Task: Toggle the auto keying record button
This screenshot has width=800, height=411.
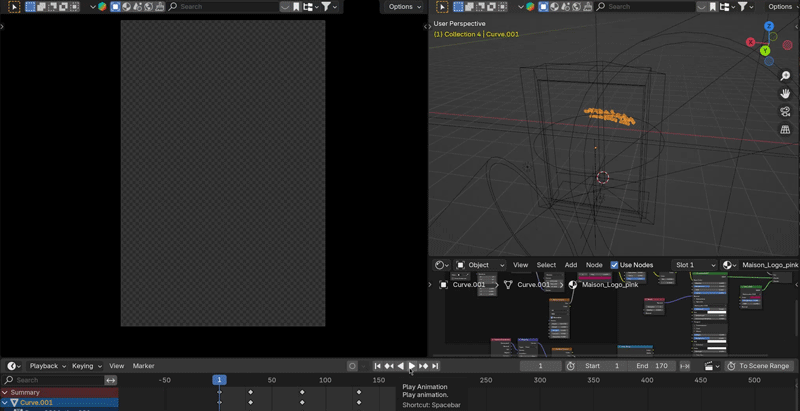Action: pos(352,366)
